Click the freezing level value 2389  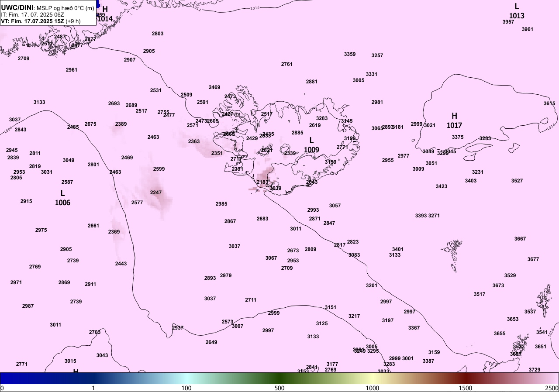pos(121,124)
